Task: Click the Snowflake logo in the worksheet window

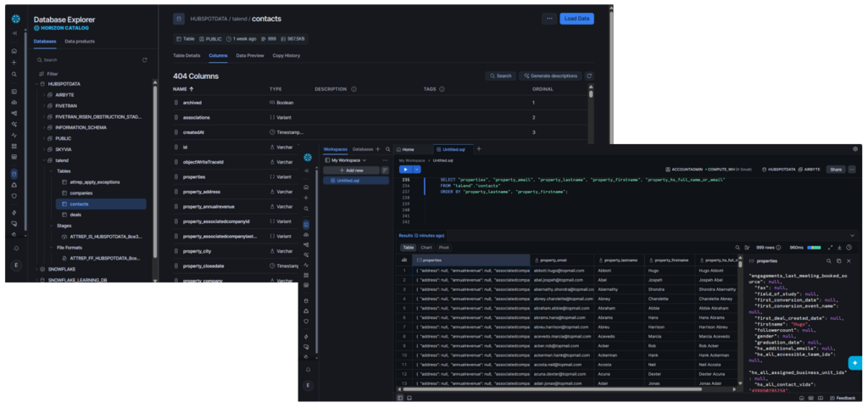Action: [308, 158]
